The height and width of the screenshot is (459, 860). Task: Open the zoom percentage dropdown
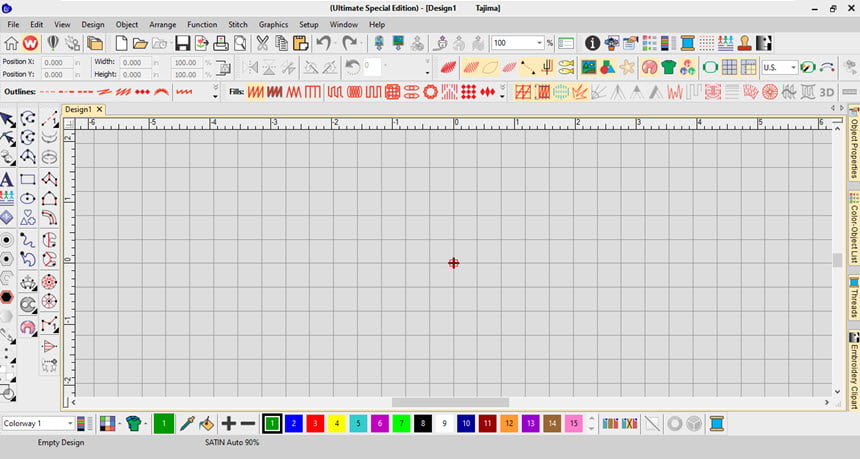[x=549, y=44]
